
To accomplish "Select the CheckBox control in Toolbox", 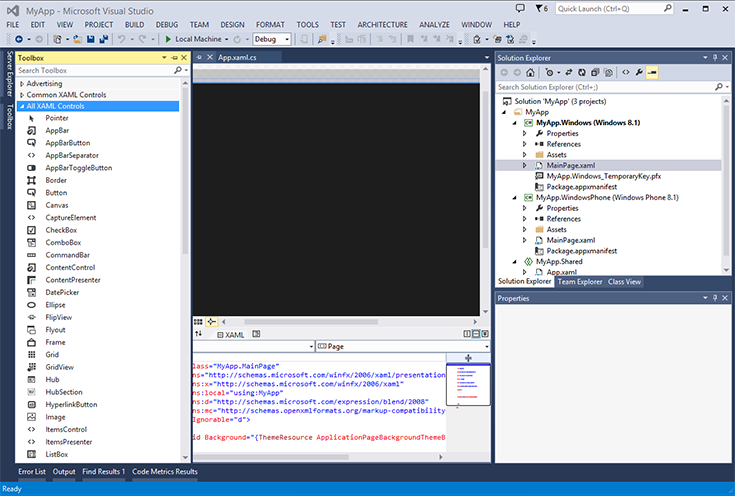I will point(61,230).
